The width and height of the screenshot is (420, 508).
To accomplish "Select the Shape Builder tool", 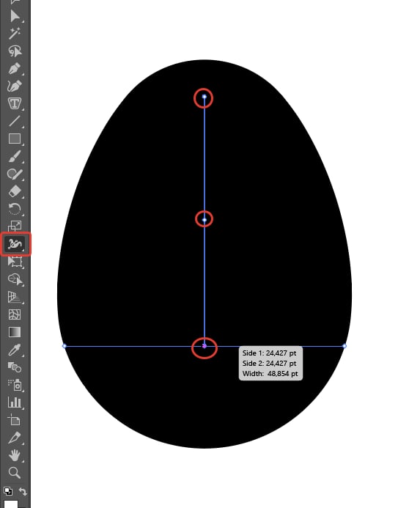I will click(15, 279).
